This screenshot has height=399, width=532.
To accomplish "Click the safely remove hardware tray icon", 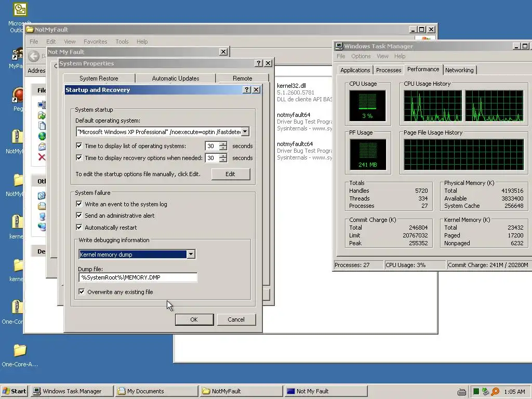I will pos(486,392).
